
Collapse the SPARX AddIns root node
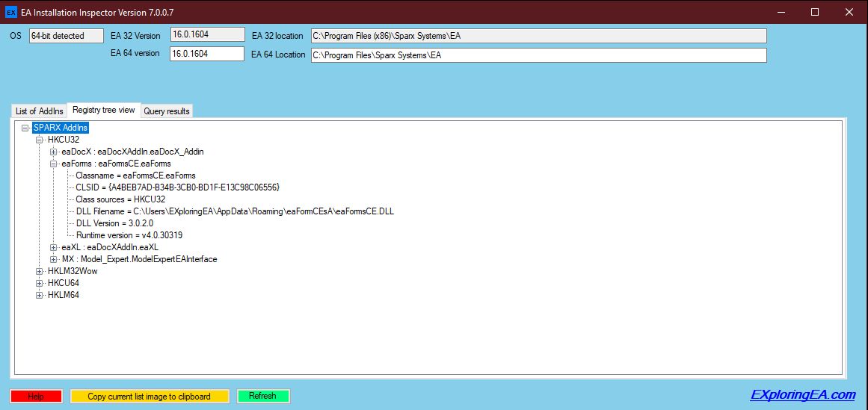(26, 128)
